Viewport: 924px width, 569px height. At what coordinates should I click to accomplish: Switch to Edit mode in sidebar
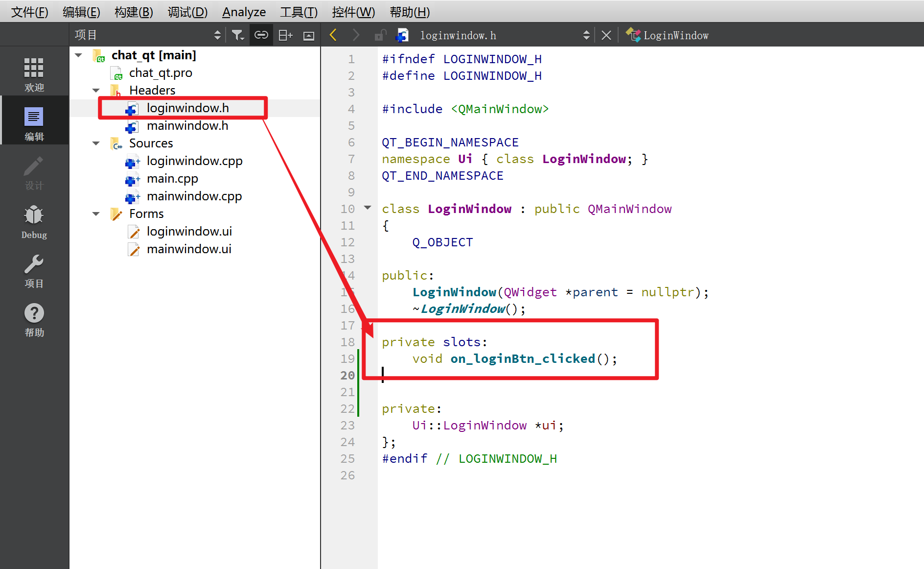tap(34, 122)
